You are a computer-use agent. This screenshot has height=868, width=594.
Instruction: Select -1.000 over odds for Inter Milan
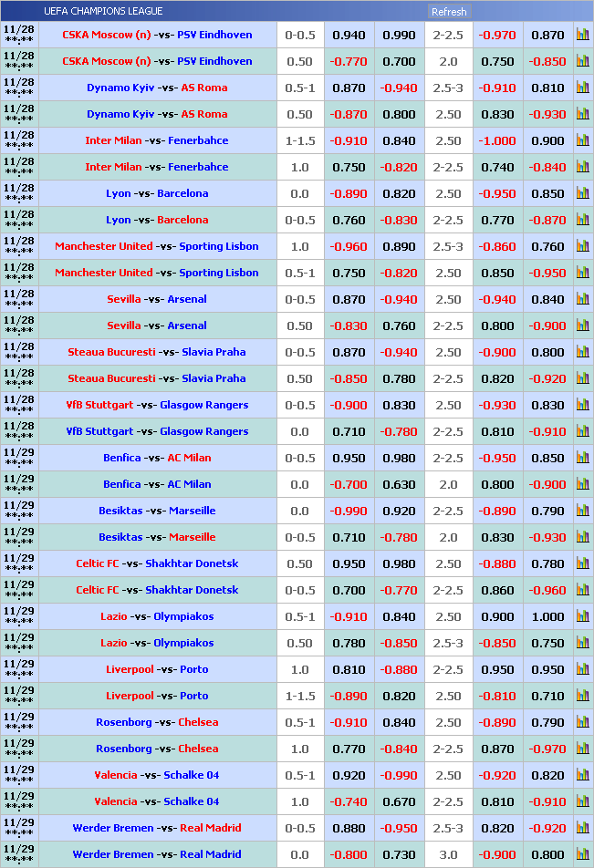coord(497,140)
